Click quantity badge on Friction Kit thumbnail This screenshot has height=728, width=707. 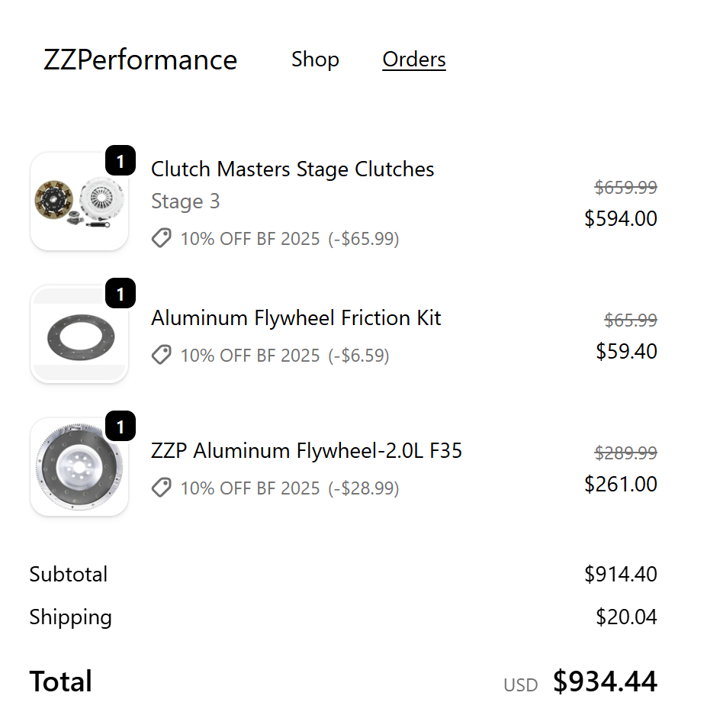tap(121, 294)
